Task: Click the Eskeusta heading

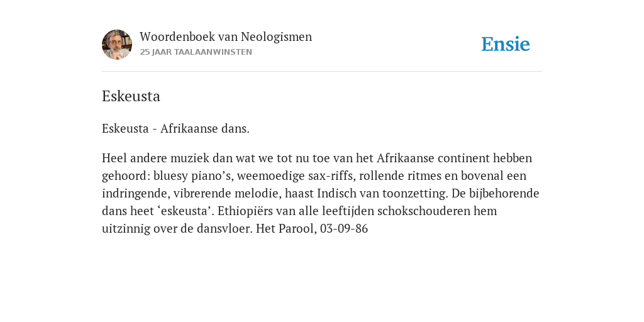Action: [x=131, y=96]
